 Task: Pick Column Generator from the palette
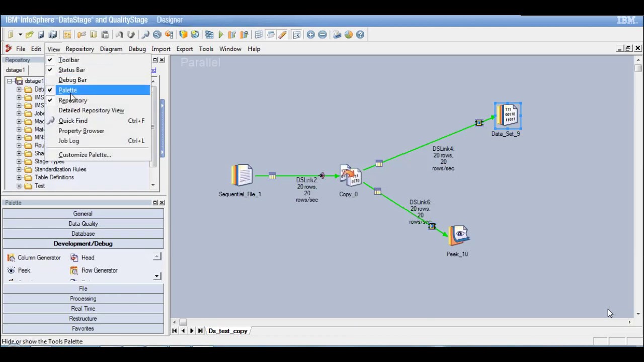click(x=34, y=258)
